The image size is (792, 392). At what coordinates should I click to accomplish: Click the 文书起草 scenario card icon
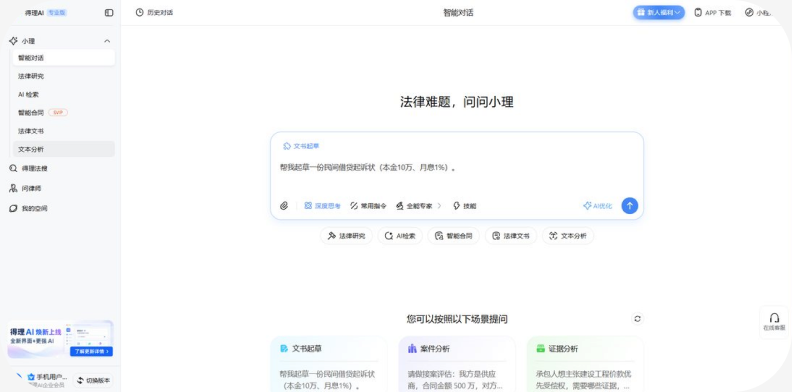(x=284, y=349)
